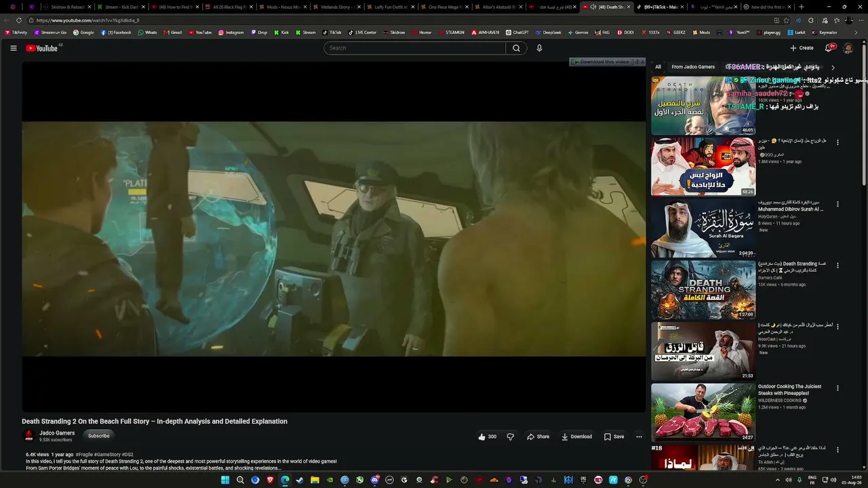Open a new browser tab
868x488 pixels.
click(801, 7)
